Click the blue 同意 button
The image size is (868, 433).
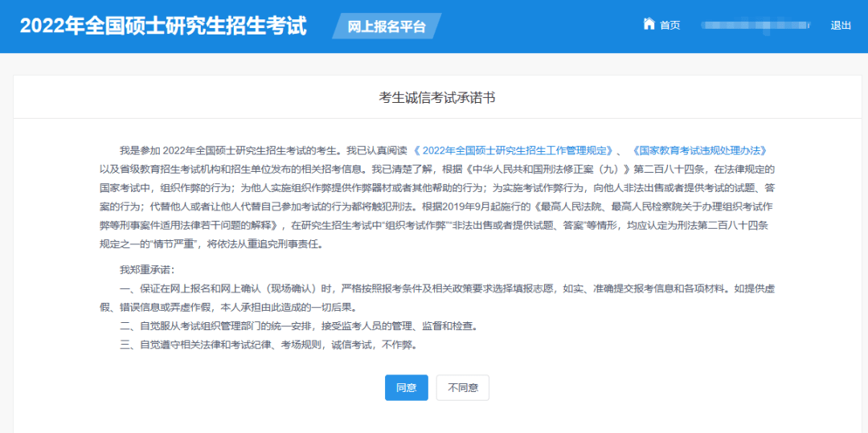click(407, 388)
